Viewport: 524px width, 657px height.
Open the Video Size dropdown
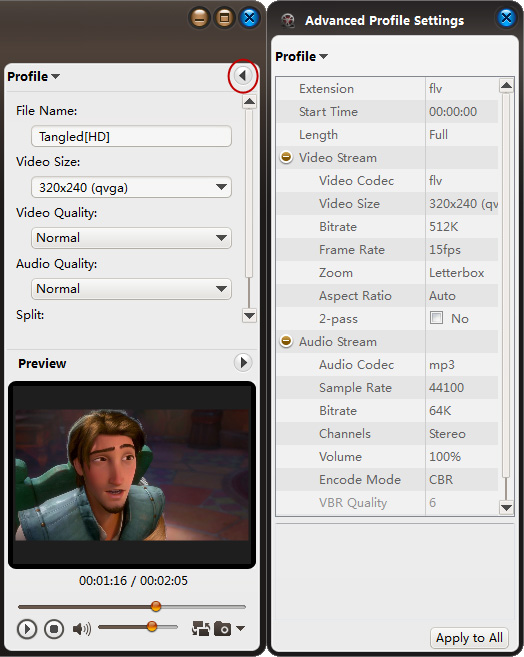click(x=131, y=187)
